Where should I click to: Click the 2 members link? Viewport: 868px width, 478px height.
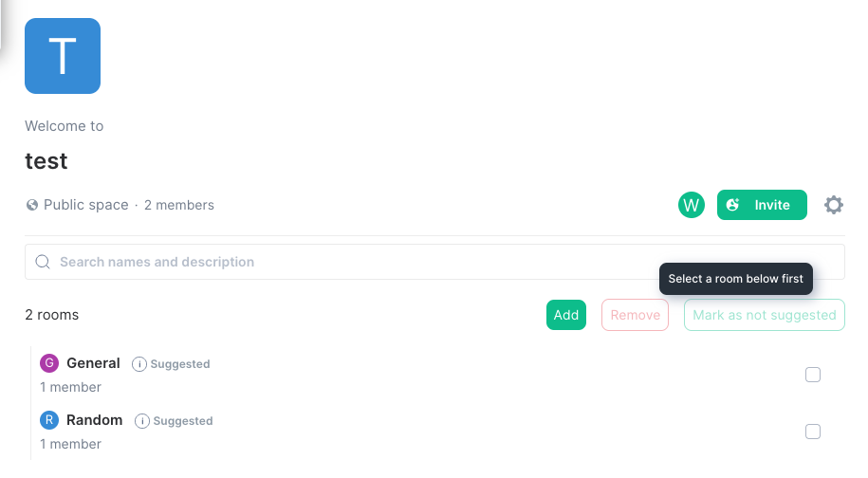178,205
